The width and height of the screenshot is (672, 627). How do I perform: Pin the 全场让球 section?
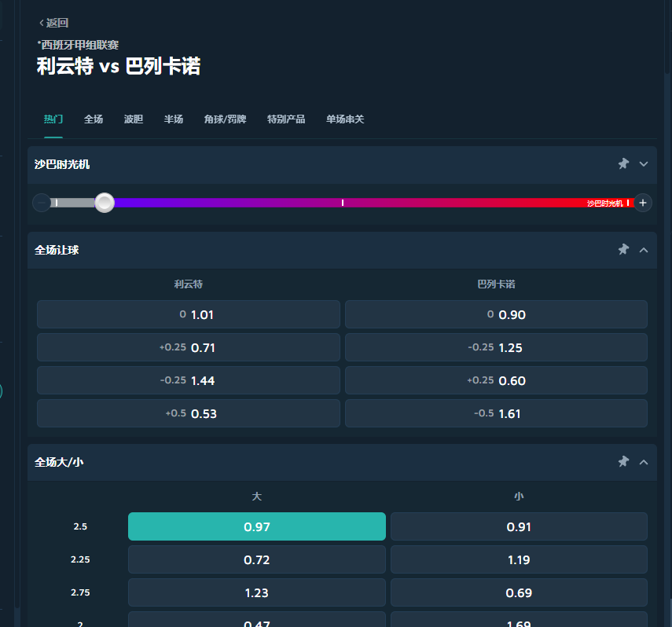[x=623, y=250]
